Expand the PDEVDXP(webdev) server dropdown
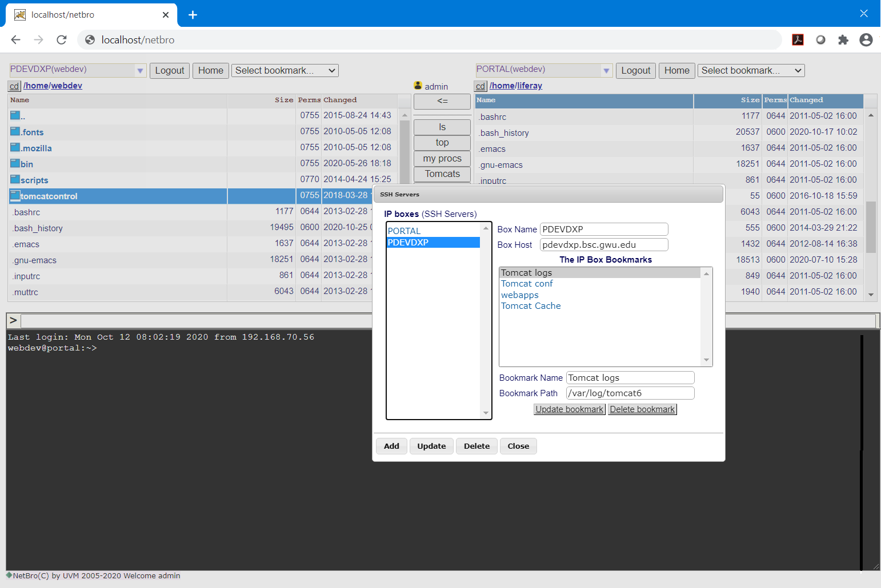This screenshot has height=588, width=881. click(x=140, y=70)
